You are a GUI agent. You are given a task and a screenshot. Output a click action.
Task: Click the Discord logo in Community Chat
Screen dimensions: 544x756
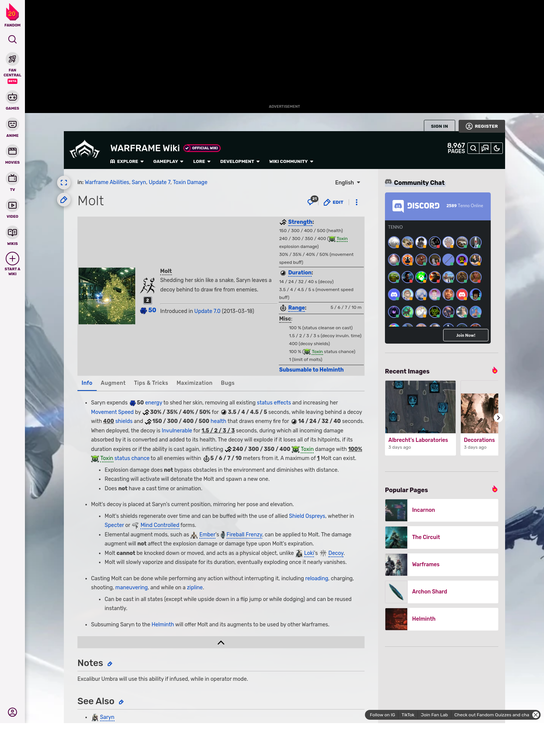coord(416,206)
